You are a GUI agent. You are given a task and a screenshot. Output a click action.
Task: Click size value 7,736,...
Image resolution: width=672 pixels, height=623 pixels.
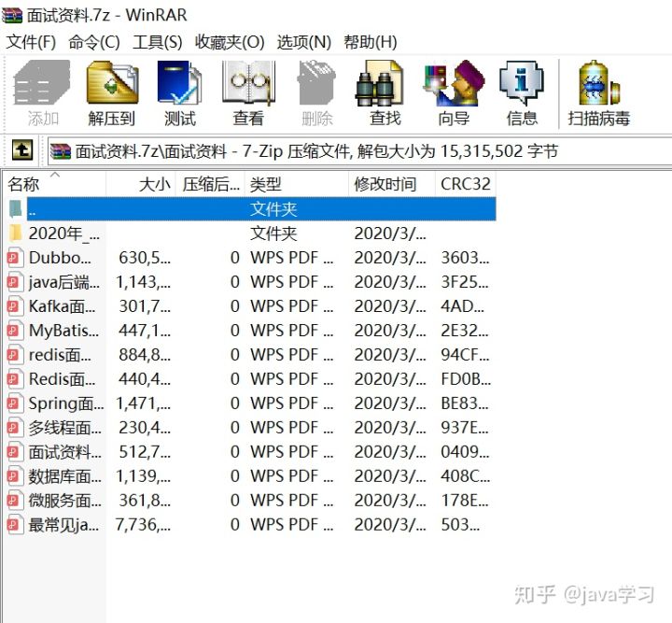[143, 525]
